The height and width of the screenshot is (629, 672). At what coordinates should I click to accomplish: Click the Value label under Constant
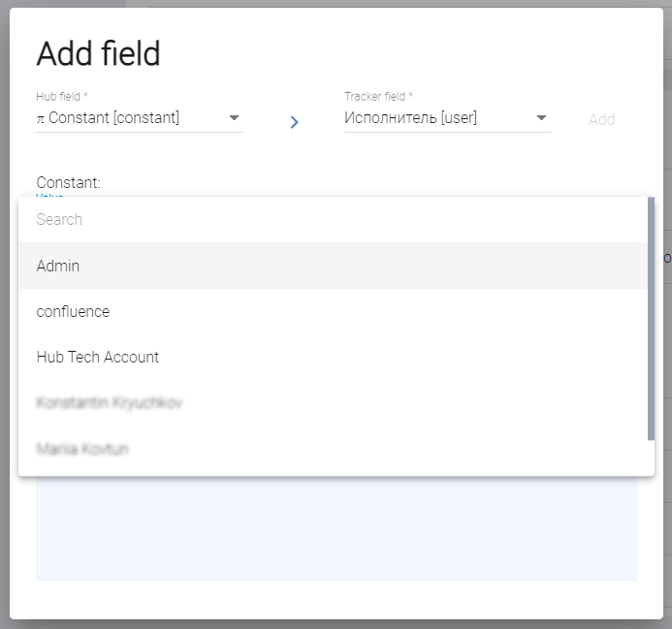pos(49,195)
